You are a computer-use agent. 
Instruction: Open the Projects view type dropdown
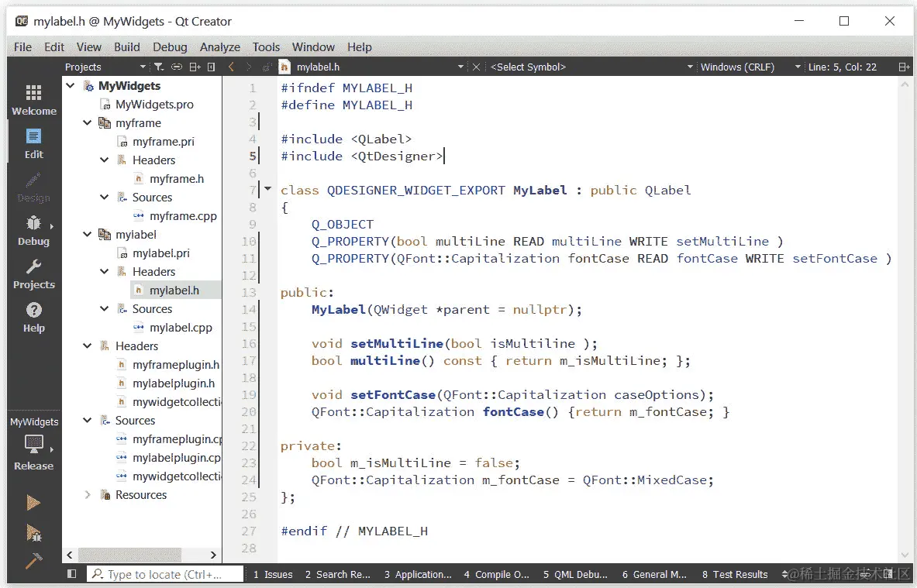coord(105,67)
